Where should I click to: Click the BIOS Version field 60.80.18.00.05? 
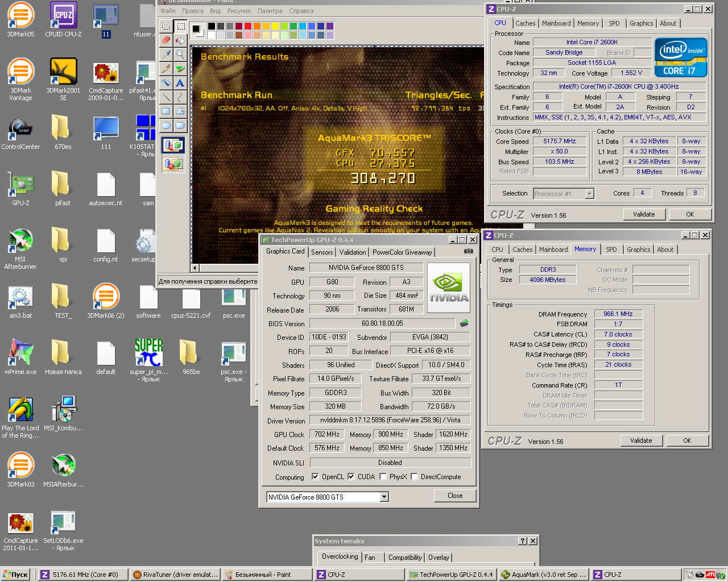click(x=382, y=323)
